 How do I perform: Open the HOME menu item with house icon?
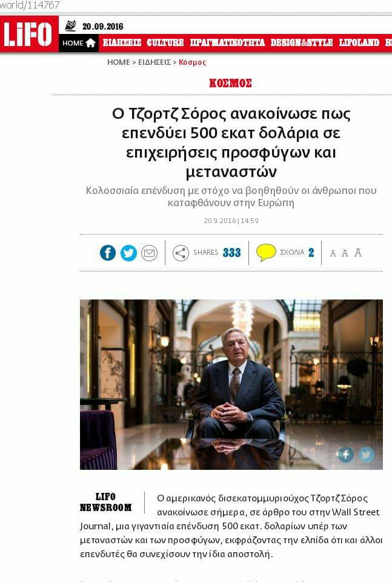tap(79, 43)
